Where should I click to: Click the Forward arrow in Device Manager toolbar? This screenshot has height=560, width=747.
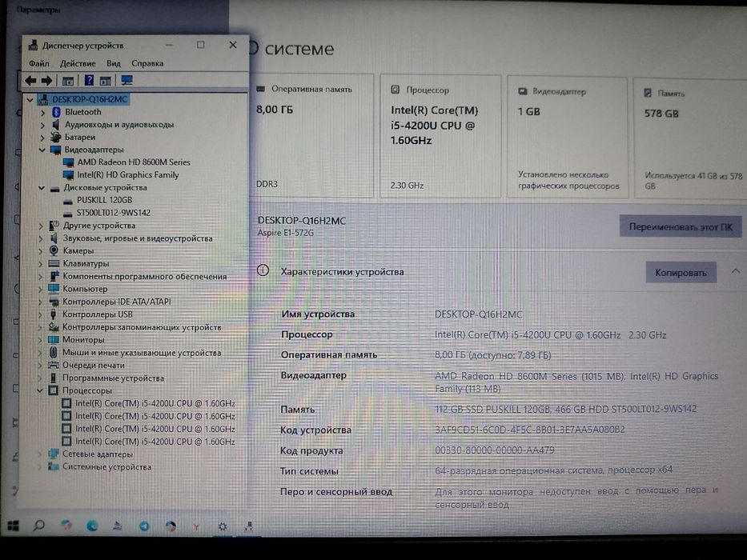click(x=46, y=81)
